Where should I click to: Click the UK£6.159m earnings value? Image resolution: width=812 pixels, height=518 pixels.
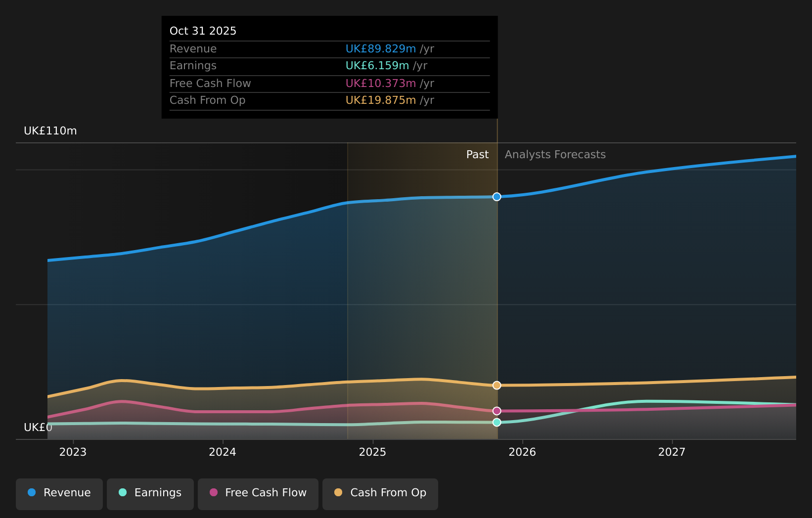coord(377,65)
